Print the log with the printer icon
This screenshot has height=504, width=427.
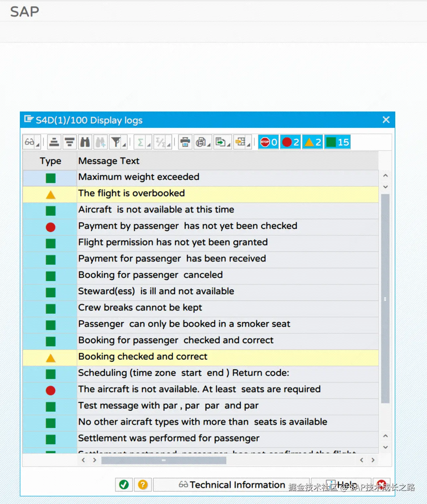tap(185, 142)
